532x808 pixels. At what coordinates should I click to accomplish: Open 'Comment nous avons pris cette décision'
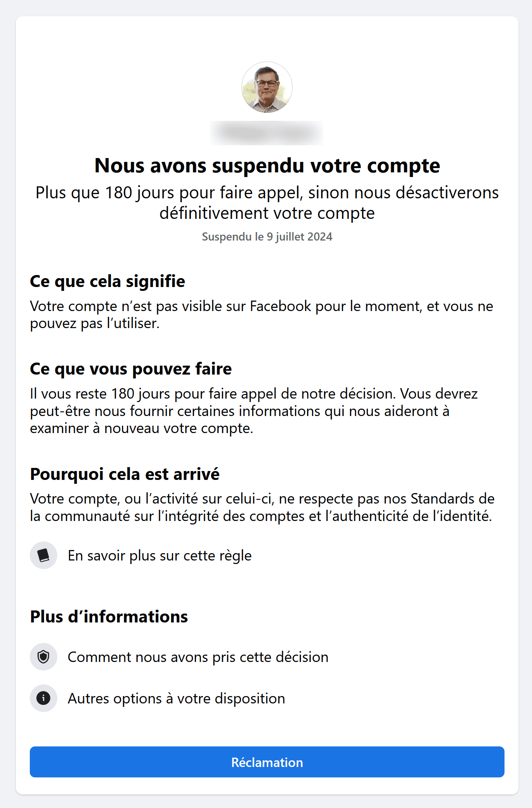coord(198,657)
